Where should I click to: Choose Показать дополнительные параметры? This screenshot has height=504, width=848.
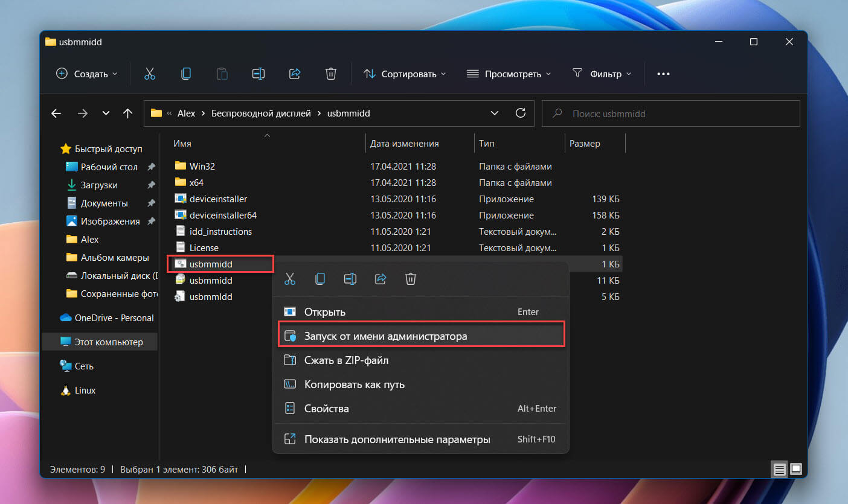[x=420, y=439]
